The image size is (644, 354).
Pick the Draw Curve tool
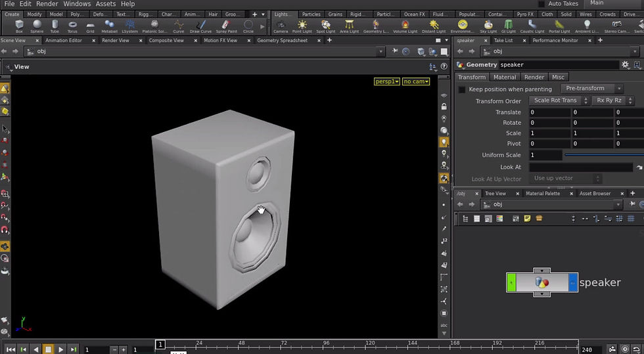(200, 26)
